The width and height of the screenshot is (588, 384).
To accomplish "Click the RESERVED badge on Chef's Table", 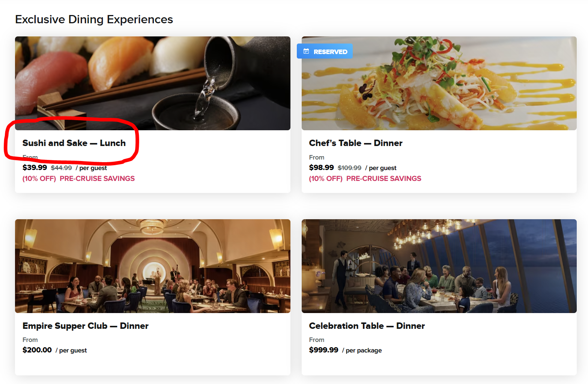I will coord(325,51).
